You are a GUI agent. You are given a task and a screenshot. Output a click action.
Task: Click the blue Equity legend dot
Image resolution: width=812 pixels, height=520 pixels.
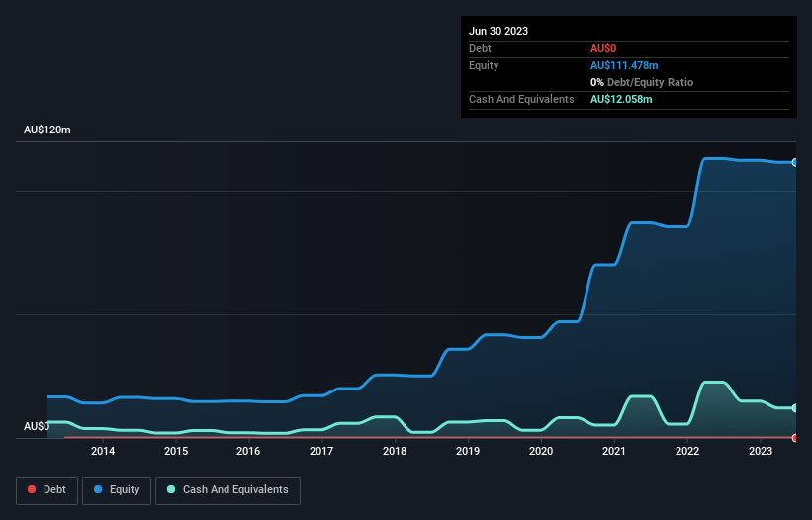click(98, 489)
